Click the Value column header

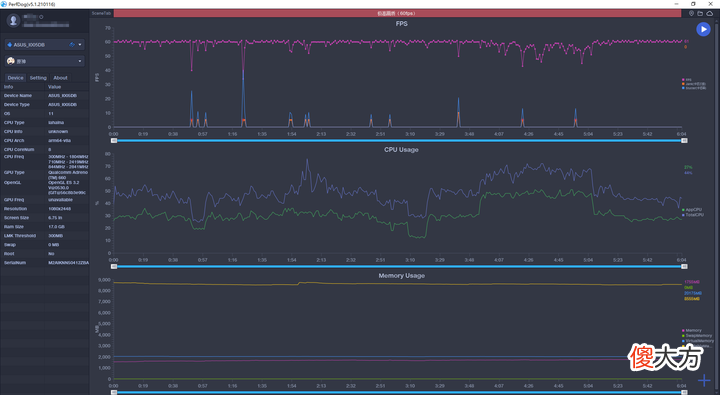[54, 87]
